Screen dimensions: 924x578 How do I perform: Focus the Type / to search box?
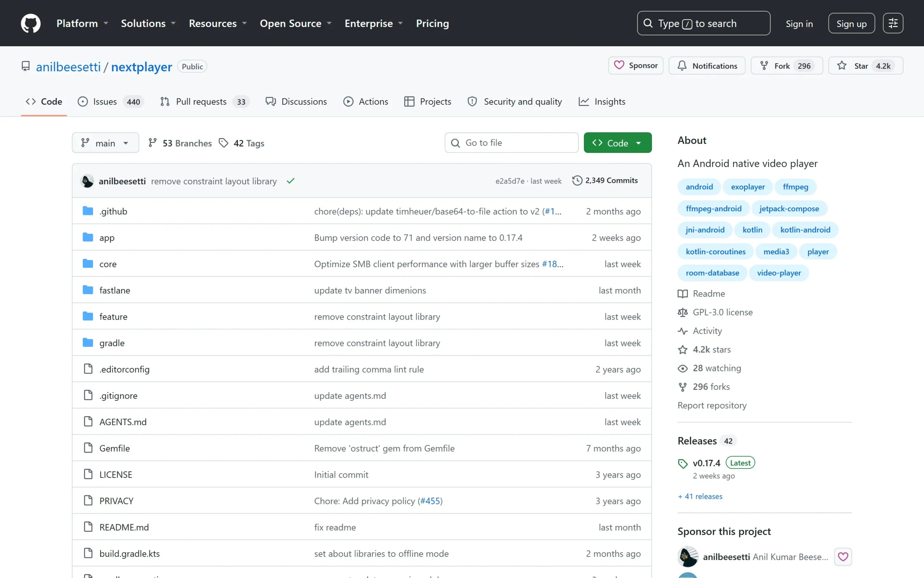click(x=703, y=23)
